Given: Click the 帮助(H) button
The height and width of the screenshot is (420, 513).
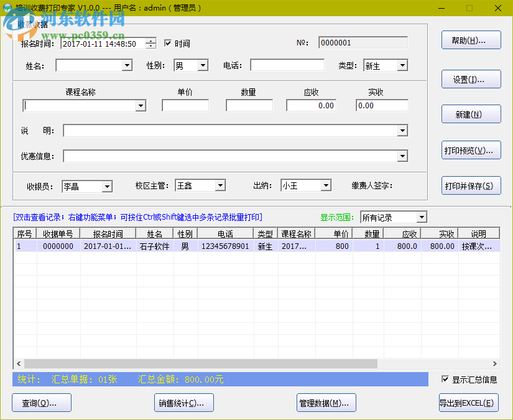Looking at the screenshot, I should coord(471,40).
